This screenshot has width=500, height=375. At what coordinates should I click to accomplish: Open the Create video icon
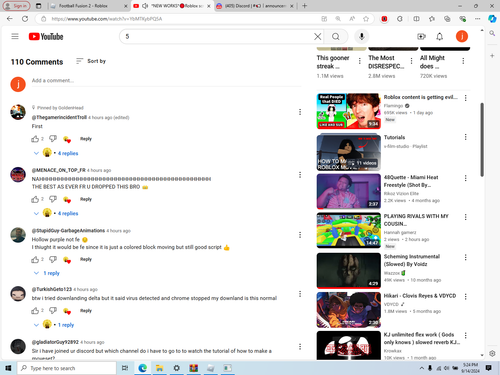coord(421,36)
